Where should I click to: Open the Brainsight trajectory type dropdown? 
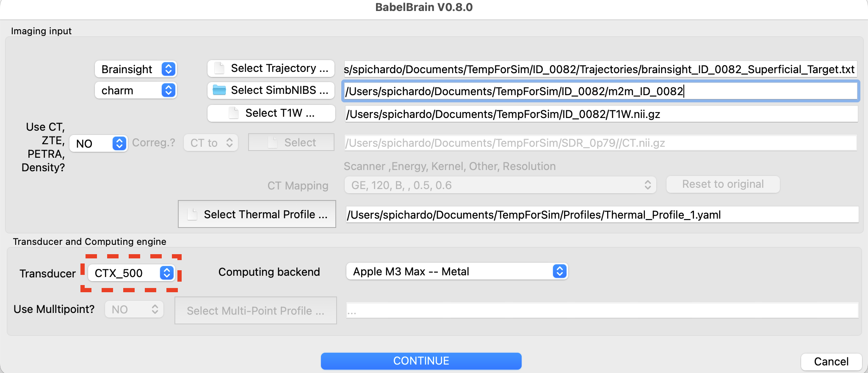pos(135,69)
